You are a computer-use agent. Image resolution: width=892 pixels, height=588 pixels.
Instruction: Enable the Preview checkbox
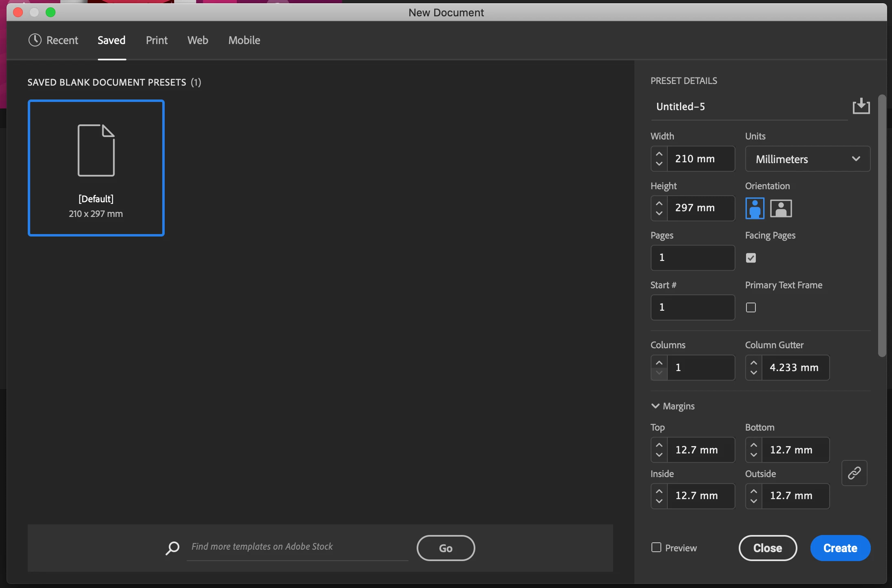(656, 547)
